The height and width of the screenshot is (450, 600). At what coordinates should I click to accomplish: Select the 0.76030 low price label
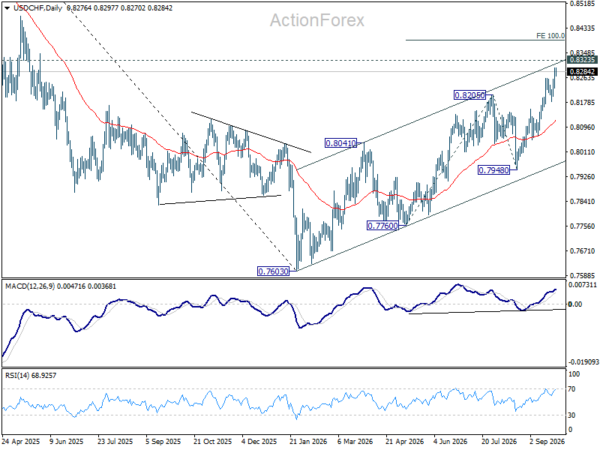(x=273, y=271)
